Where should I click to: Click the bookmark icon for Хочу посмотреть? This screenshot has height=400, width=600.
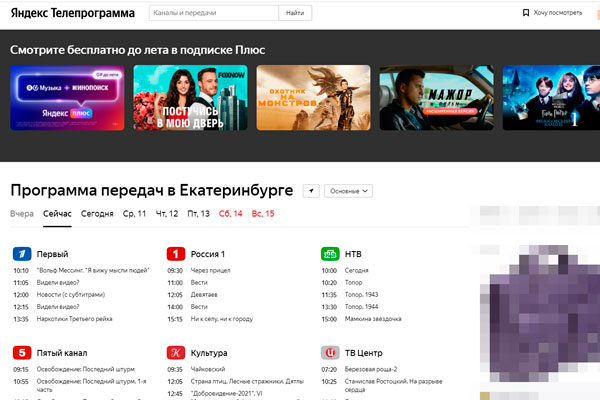click(x=526, y=13)
